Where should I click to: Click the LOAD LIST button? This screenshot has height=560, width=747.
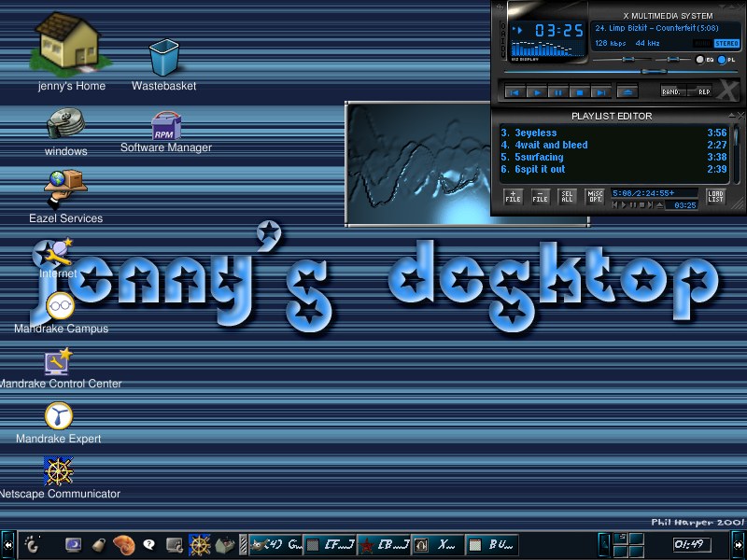(715, 197)
